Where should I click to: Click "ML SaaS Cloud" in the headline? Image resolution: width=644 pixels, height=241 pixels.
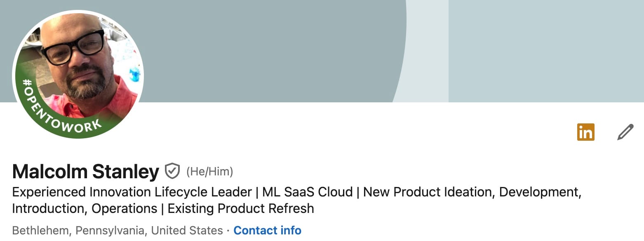point(307,192)
